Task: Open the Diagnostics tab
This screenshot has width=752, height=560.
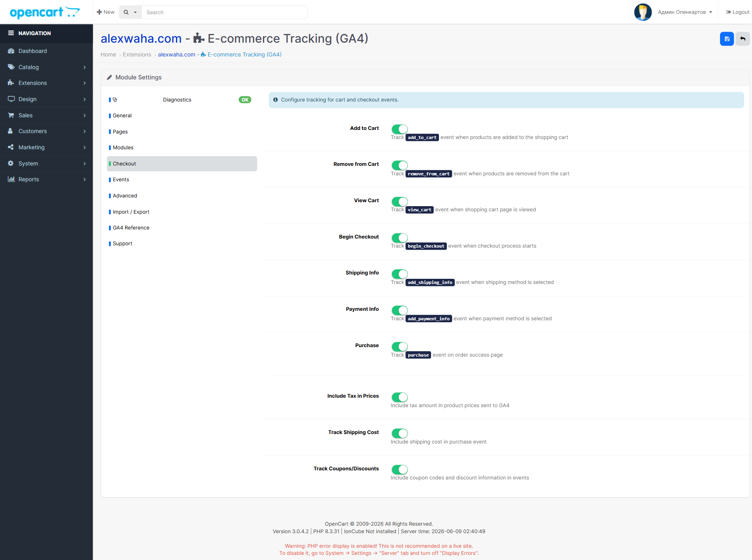Action: (182, 100)
